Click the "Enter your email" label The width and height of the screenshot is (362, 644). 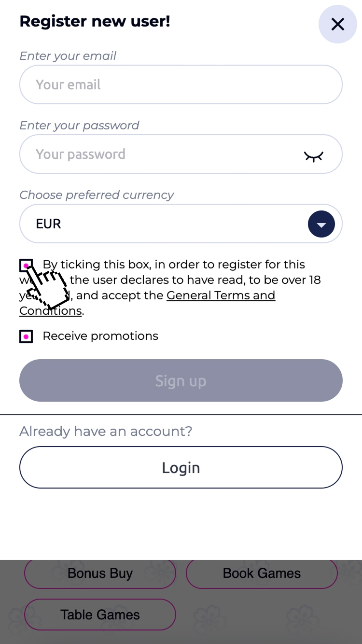click(x=68, y=56)
